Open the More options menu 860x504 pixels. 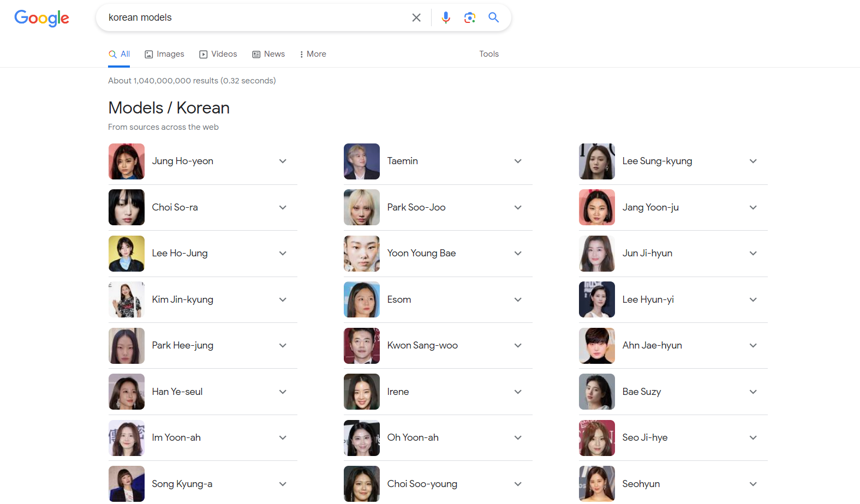click(x=313, y=54)
